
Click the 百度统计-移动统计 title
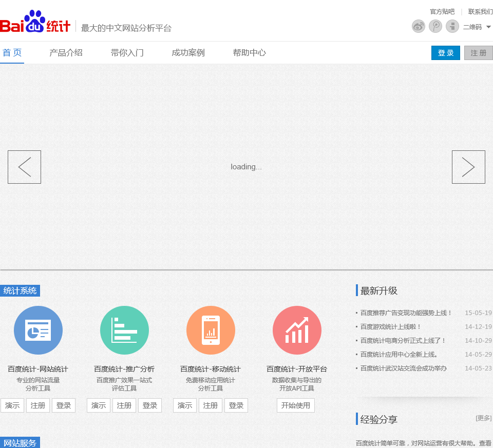[211, 369]
